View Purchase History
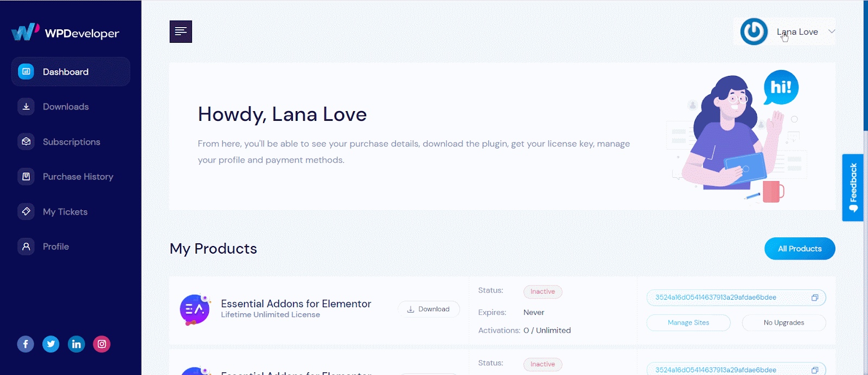Image resolution: width=868 pixels, height=375 pixels. point(78,177)
